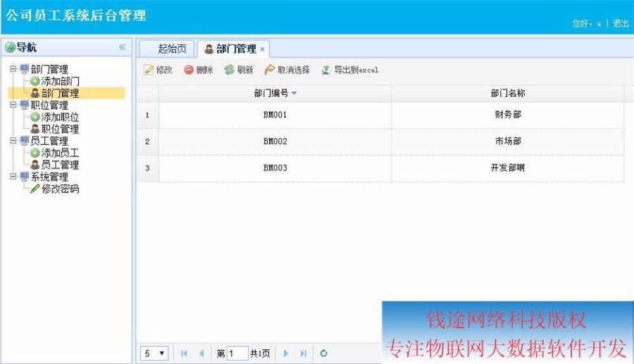
Task: Select the BM001 cell
Action: point(275,115)
